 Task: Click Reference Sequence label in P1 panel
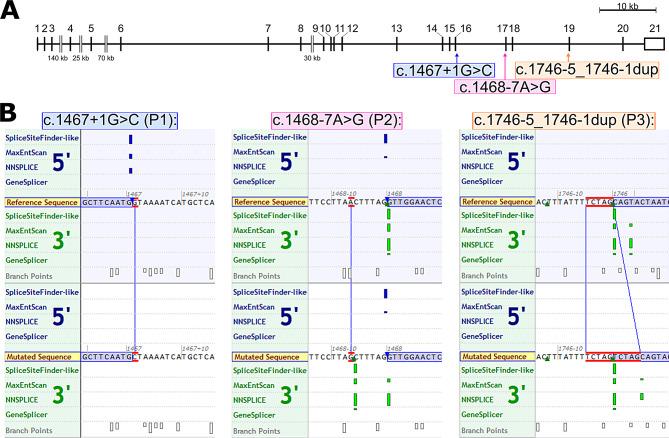(x=41, y=201)
